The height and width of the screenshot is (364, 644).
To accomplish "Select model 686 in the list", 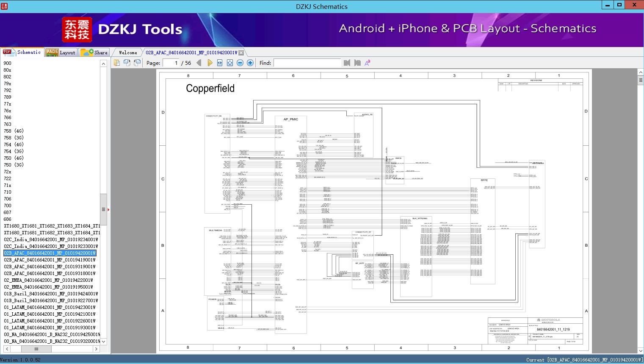I will (8, 219).
